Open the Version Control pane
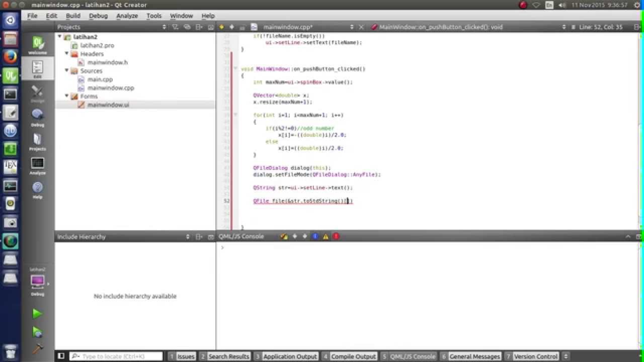Screen dimensions: 644x362 pos(535,356)
